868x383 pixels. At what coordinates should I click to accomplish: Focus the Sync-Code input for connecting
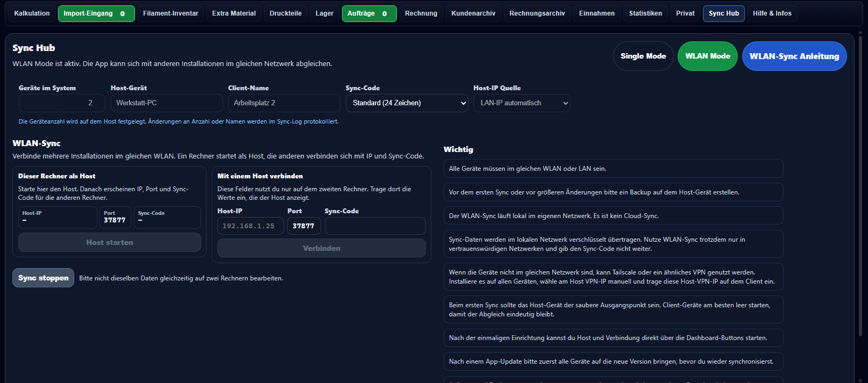[x=375, y=226]
